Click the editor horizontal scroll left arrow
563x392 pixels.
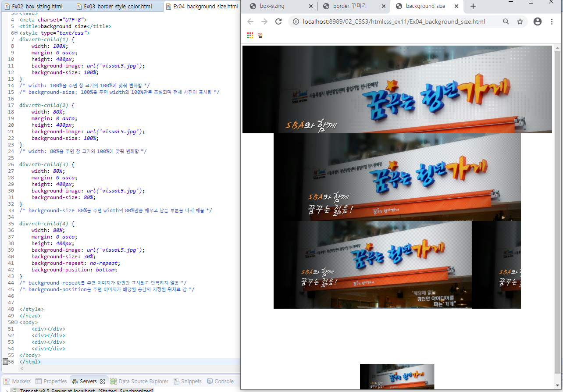coord(22,368)
